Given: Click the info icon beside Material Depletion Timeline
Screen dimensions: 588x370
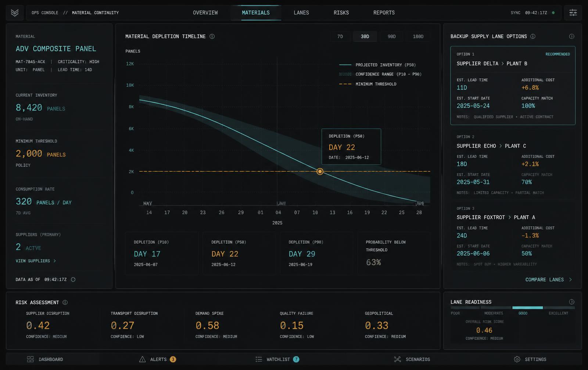Looking at the screenshot, I should [212, 36].
